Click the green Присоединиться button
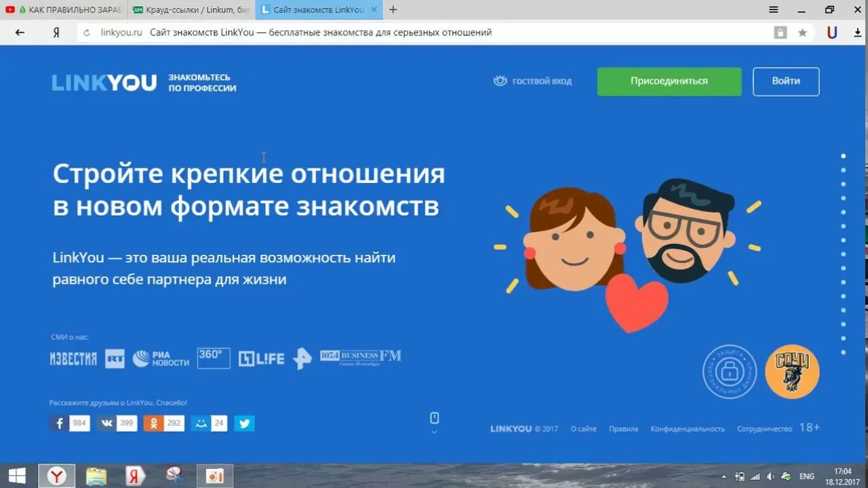868x488 pixels. [669, 81]
